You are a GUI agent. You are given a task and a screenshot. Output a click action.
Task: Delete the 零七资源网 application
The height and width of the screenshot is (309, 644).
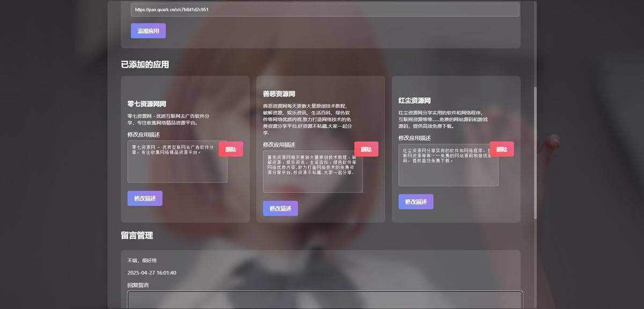(x=231, y=150)
